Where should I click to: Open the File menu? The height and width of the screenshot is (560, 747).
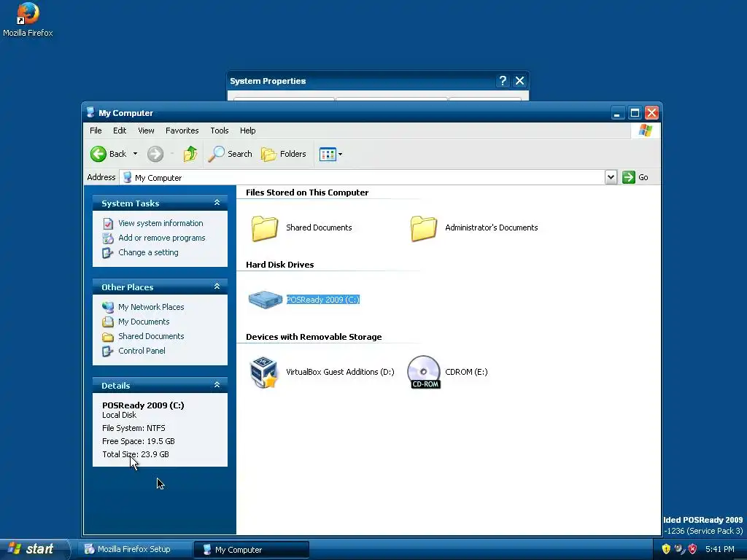click(96, 131)
